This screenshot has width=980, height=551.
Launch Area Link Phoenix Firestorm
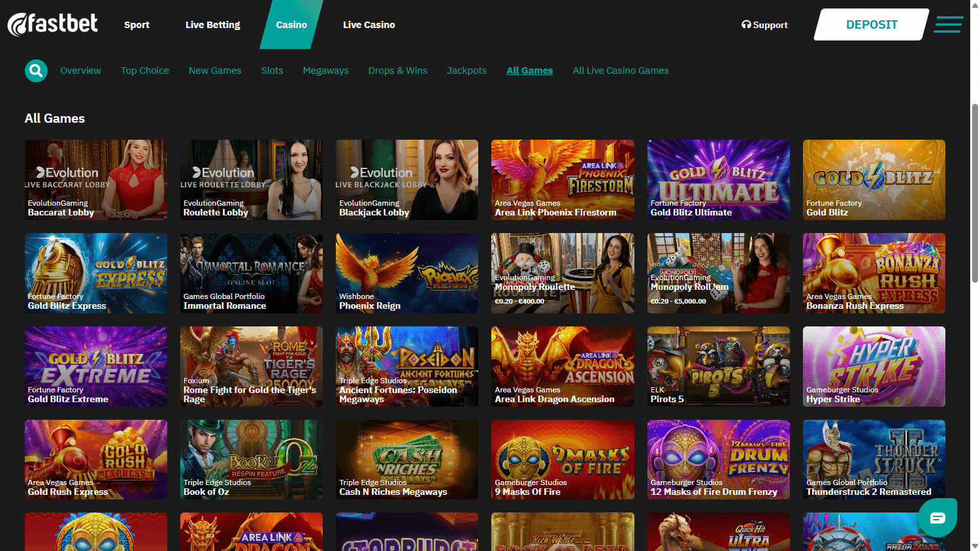[563, 180]
